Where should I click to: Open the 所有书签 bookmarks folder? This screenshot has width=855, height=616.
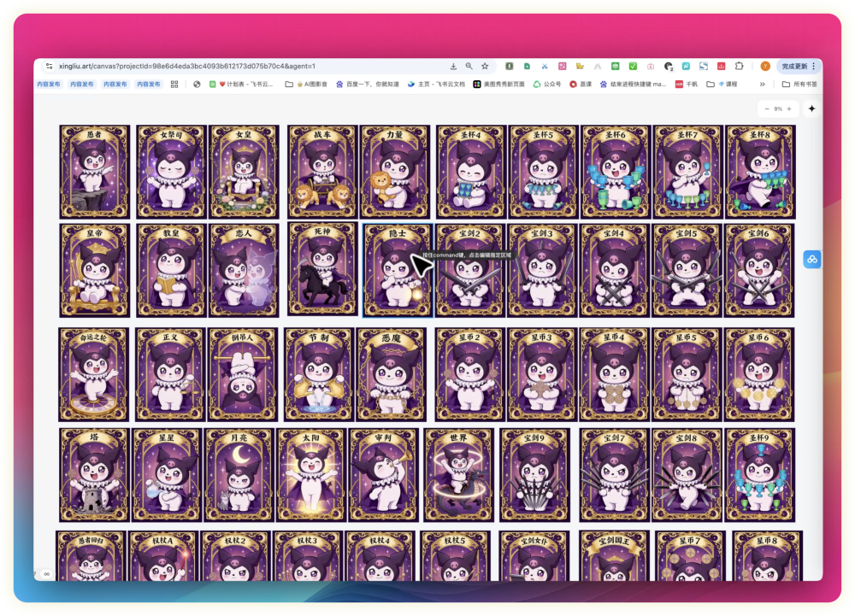click(x=799, y=85)
